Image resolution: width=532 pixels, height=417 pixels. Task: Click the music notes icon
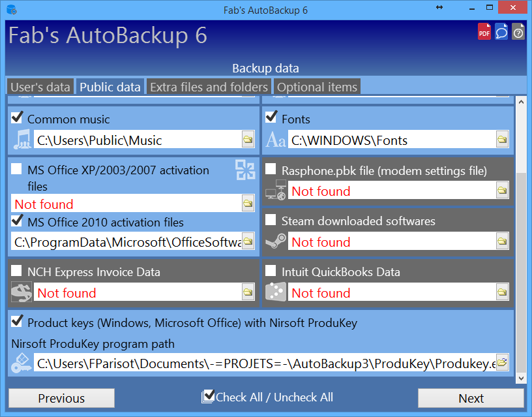pyautogui.click(x=22, y=140)
